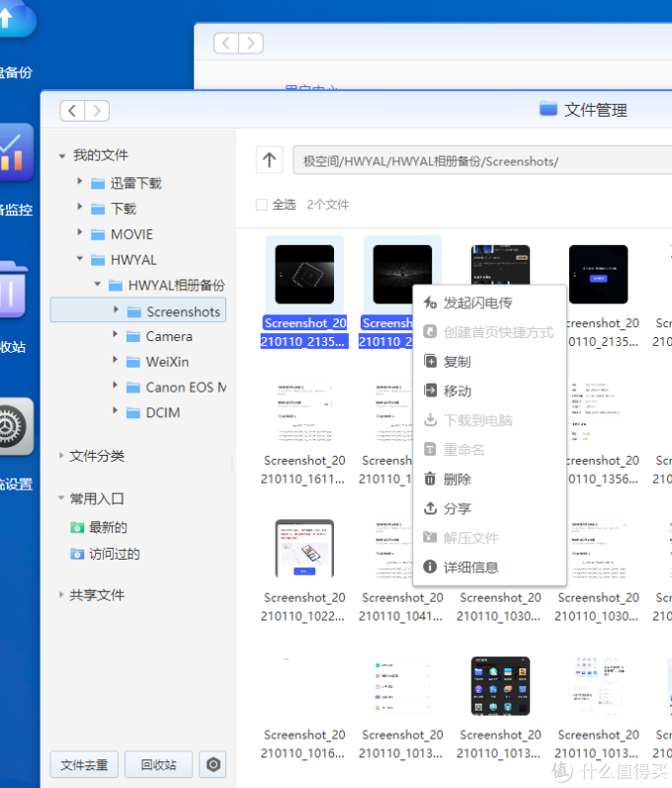Click the 回收站 button at bottom left

pos(158,764)
